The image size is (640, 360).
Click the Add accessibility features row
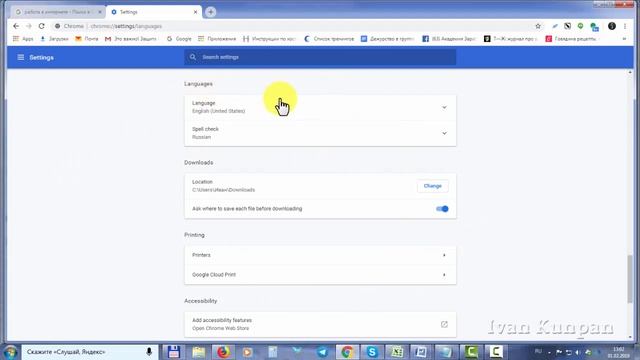(x=320, y=324)
